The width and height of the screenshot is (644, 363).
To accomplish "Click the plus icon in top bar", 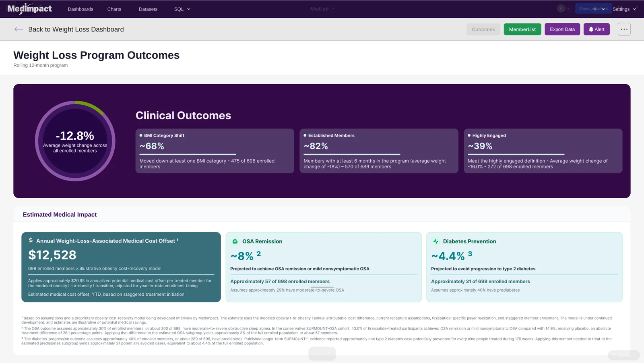I will point(595,9).
